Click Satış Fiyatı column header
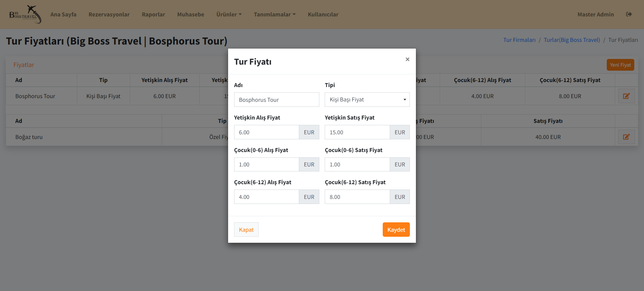Screen dimensions: 644x291 [x=548, y=121]
